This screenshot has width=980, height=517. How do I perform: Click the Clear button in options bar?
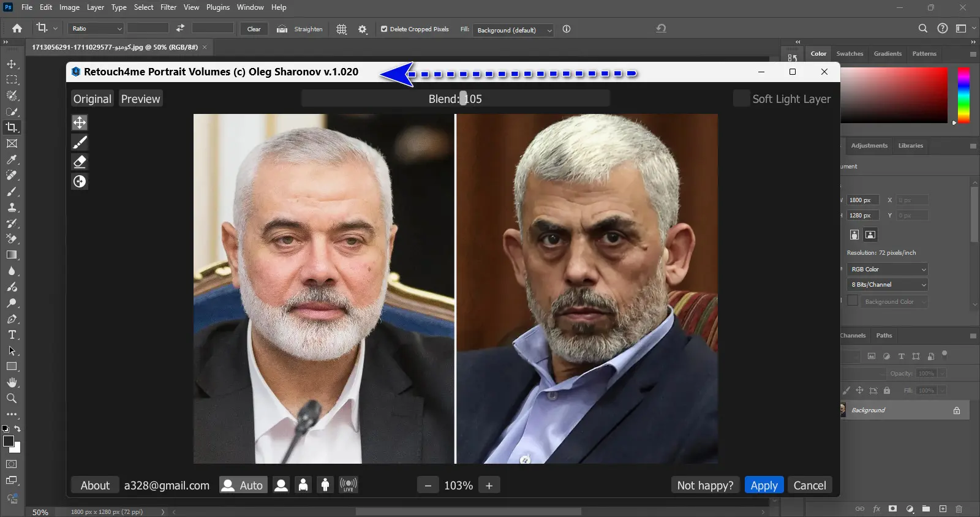(x=254, y=29)
